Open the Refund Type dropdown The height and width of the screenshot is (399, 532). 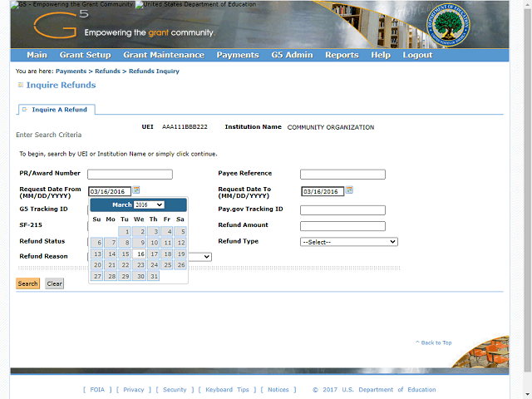point(349,242)
